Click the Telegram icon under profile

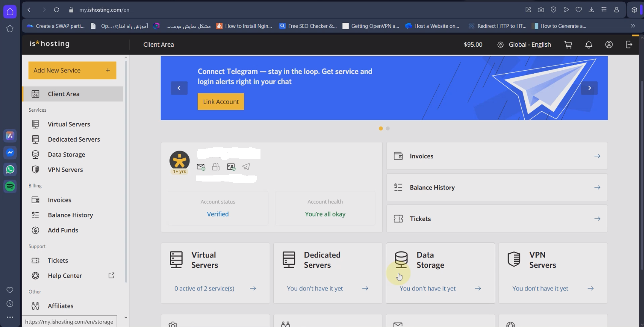click(246, 167)
